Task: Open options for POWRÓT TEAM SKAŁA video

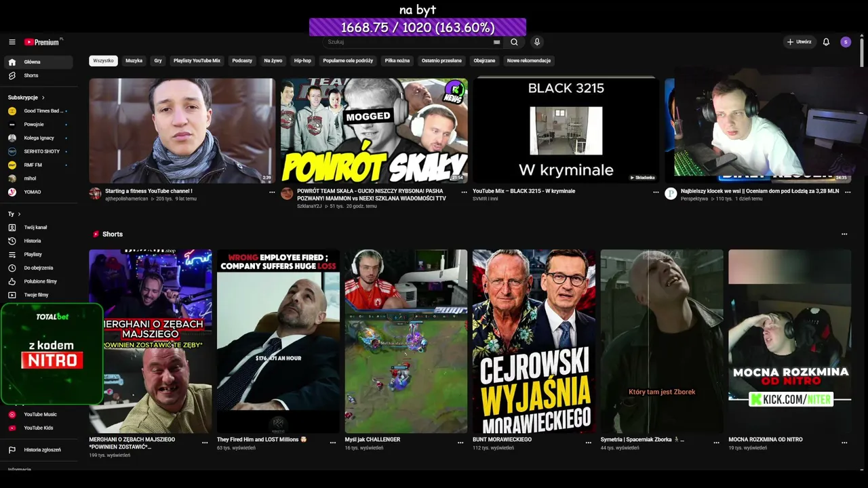Action: pos(464,192)
